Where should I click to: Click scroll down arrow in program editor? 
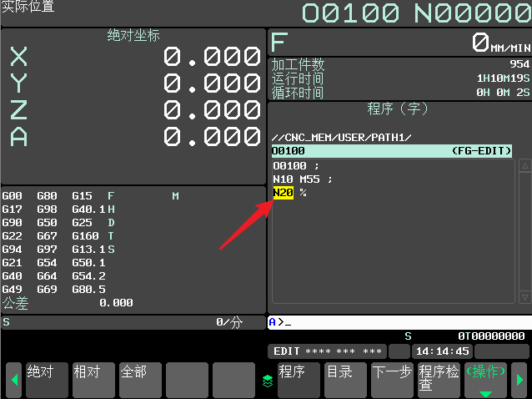pyautogui.click(x=524, y=297)
